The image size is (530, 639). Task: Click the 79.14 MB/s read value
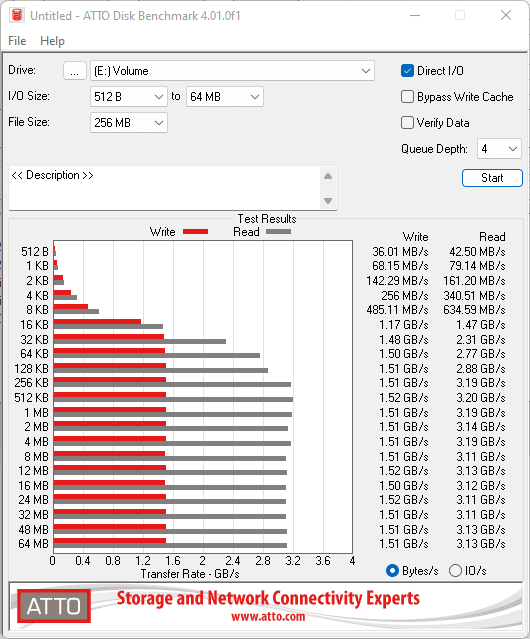point(477,266)
